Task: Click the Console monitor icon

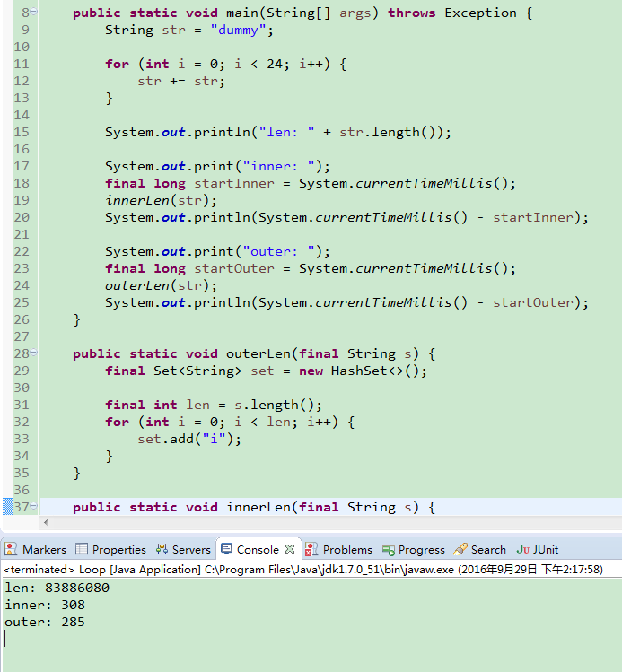Action: (x=226, y=549)
